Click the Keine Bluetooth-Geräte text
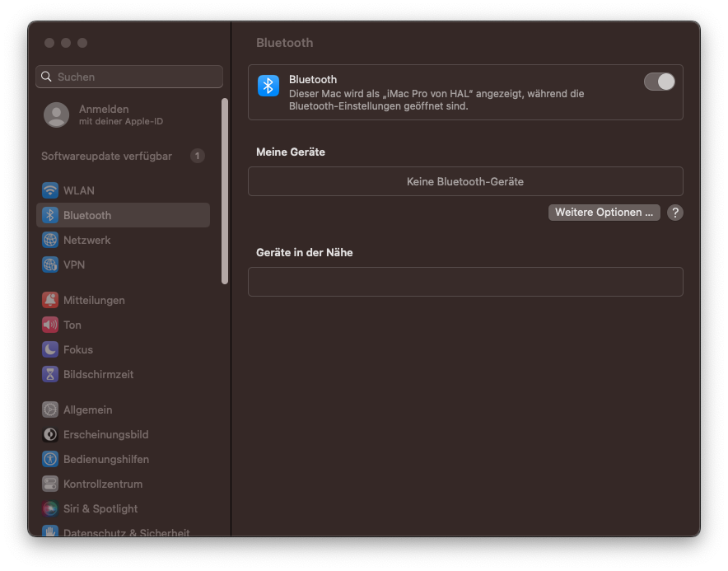728x571 pixels. [465, 181]
